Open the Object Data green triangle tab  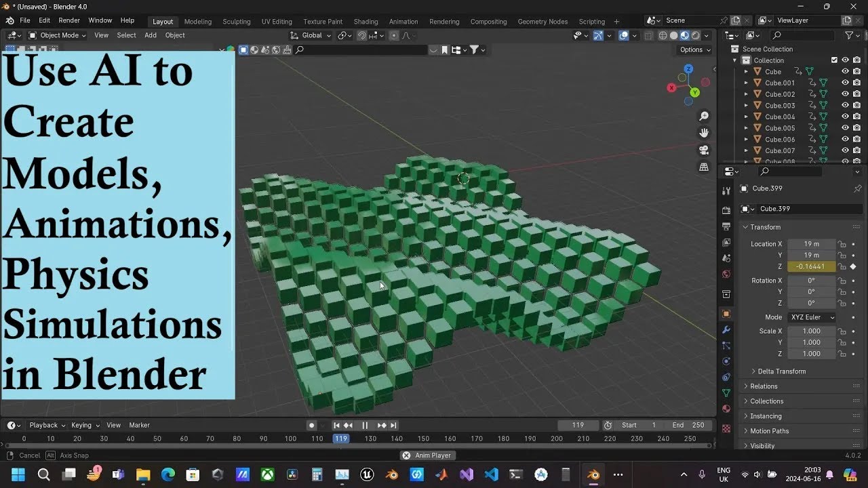pos(726,393)
